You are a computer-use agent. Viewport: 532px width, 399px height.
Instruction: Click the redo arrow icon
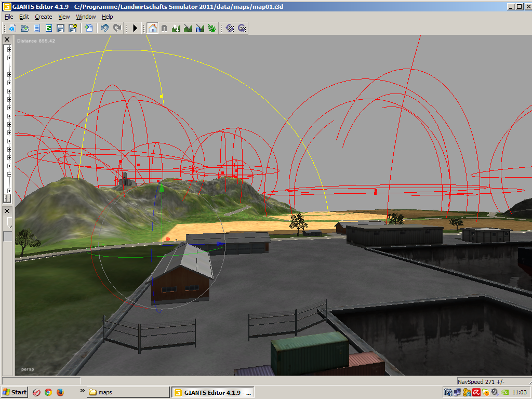click(117, 28)
